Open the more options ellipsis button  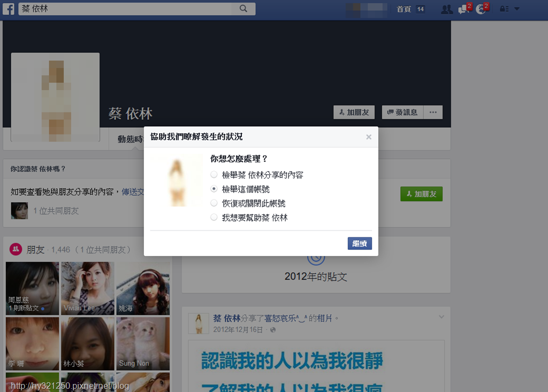click(x=433, y=112)
